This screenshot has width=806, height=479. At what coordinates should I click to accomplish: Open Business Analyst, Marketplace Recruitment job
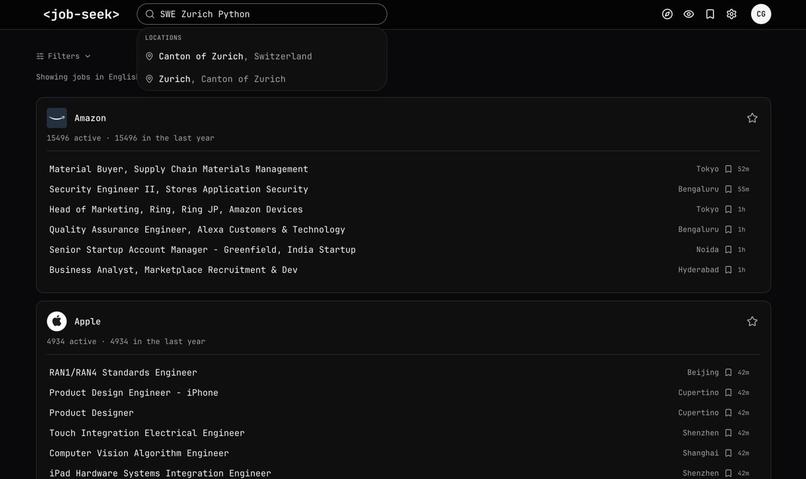[x=173, y=270]
